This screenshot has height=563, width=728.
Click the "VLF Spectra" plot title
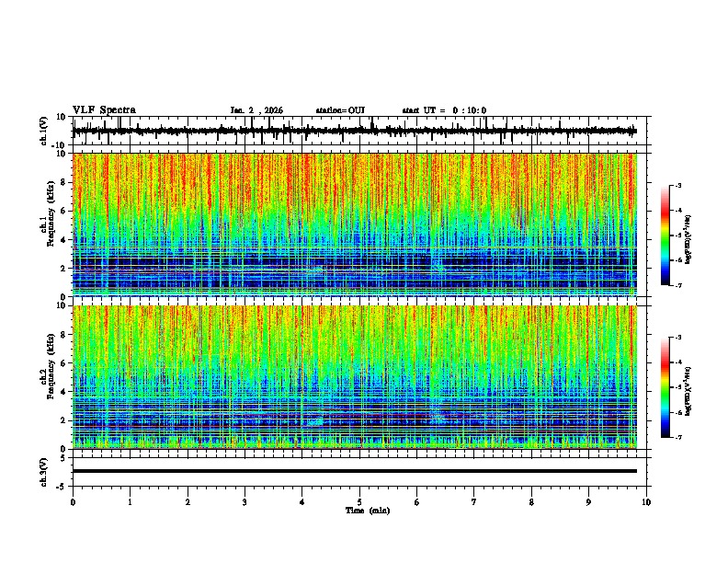104,110
